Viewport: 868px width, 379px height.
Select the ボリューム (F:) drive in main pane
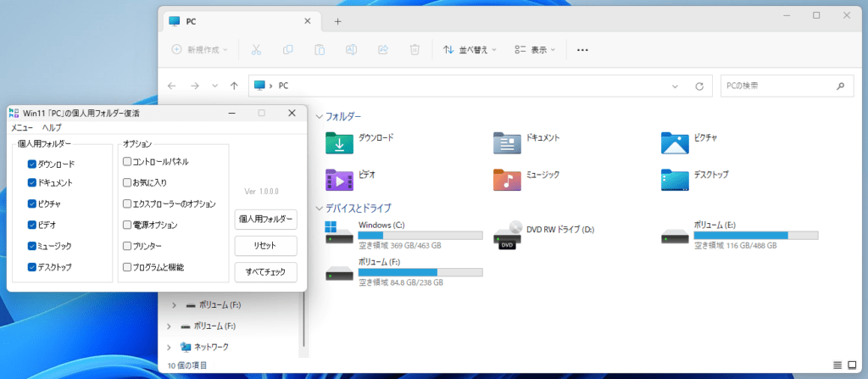point(339,273)
